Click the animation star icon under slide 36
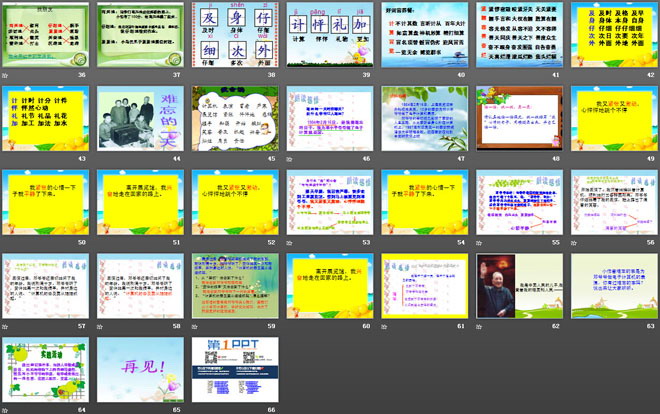The width and height of the screenshot is (660, 414). (x=6, y=75)
